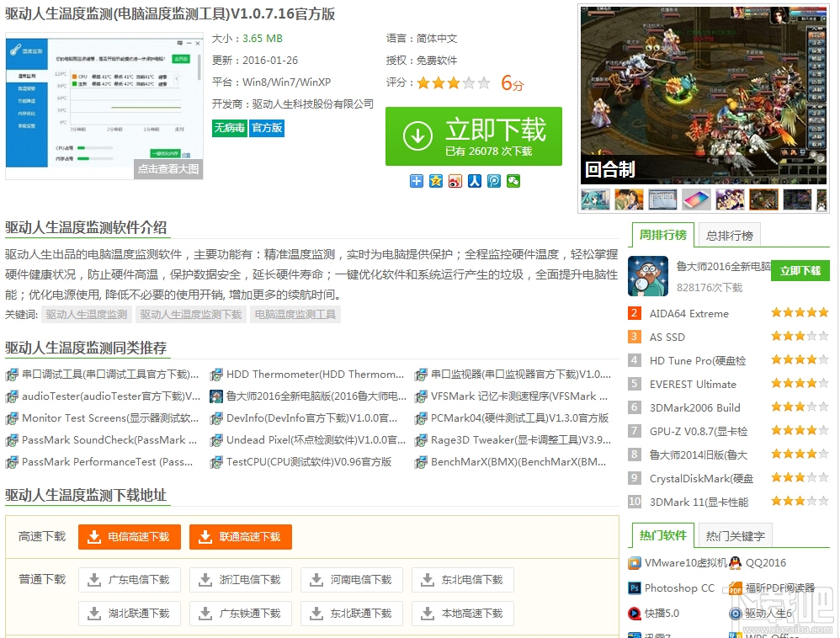Switch to 总排行榜 tab
840x638 pixels.
[x=730, y=236]
